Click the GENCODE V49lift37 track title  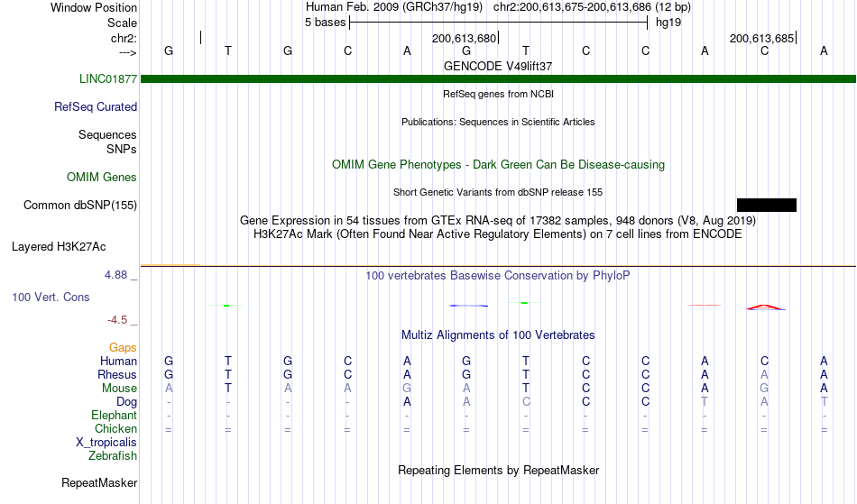tap(498, 66)
